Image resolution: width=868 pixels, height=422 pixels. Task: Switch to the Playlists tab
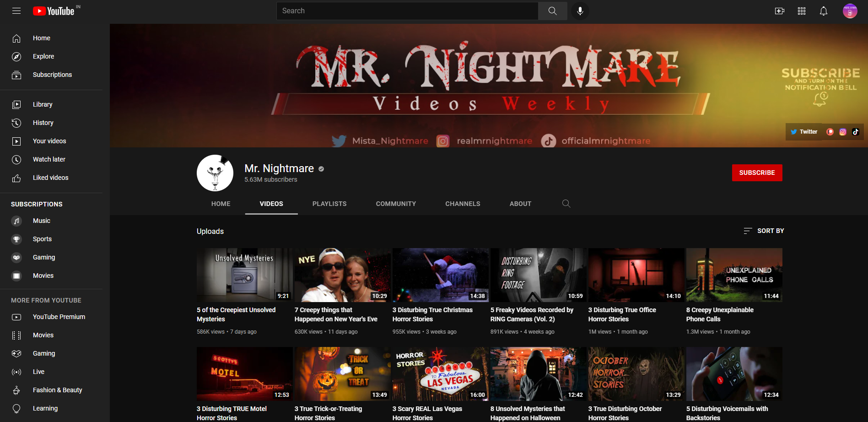[329, 204]
